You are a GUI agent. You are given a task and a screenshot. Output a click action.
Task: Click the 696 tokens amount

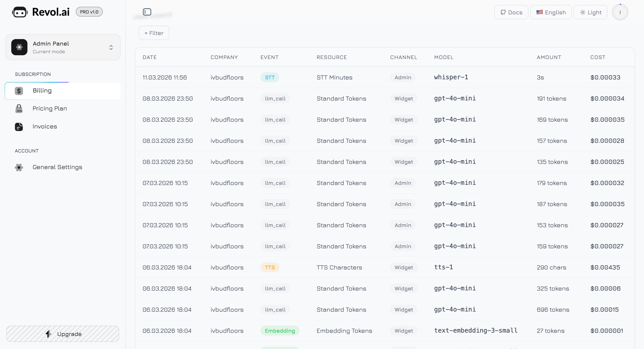pos(553,309)
